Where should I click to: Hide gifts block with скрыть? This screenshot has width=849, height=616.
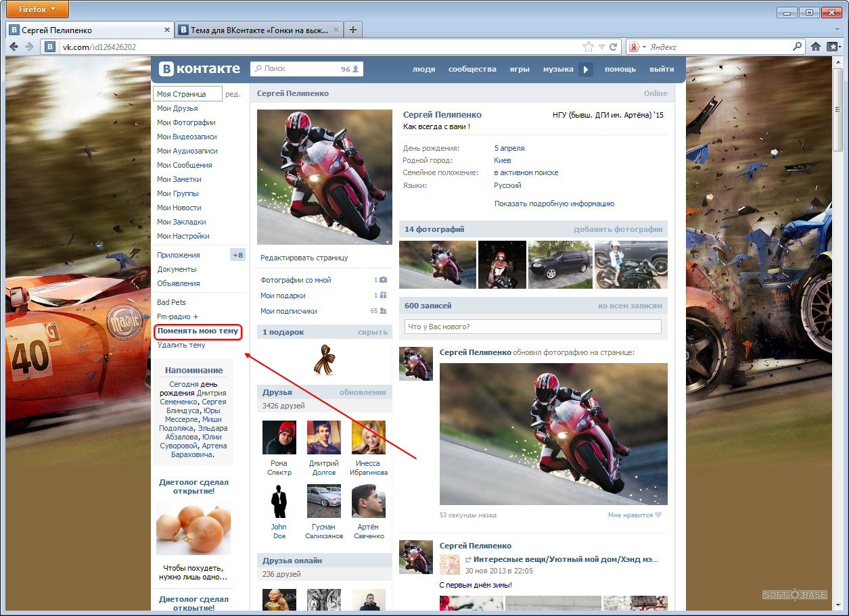pyautogui.click(x=373, y=332)
